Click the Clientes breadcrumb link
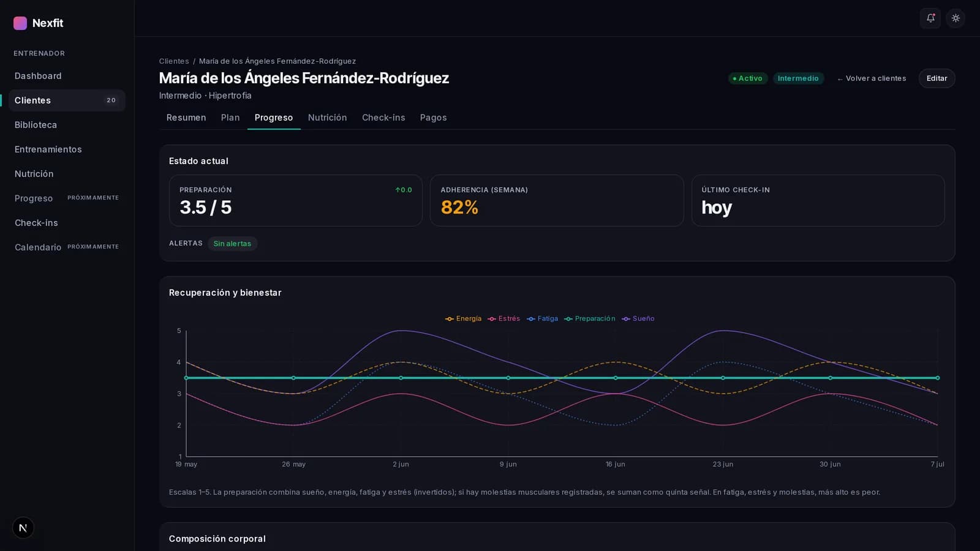980x551 pixels. (x=174, y=61)
